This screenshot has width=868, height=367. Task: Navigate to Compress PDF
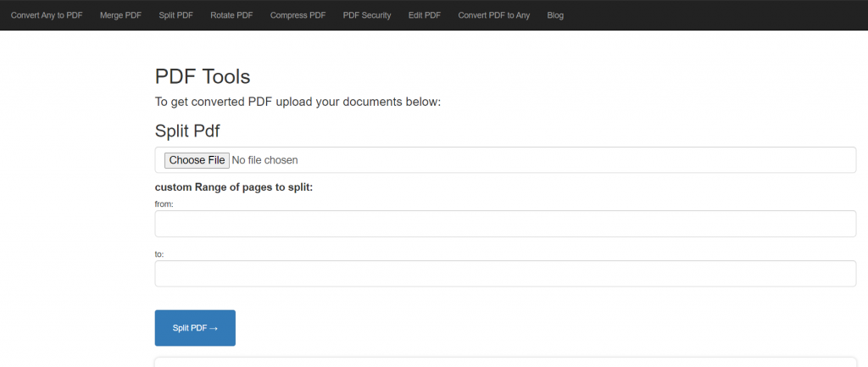click(x=298, y=15)
